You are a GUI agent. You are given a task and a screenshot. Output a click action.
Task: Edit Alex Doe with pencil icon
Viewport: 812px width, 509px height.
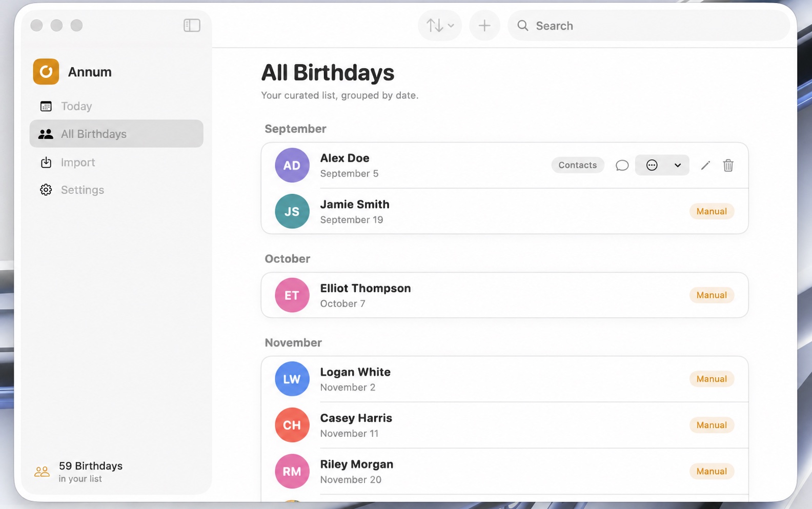coord(705,165)
